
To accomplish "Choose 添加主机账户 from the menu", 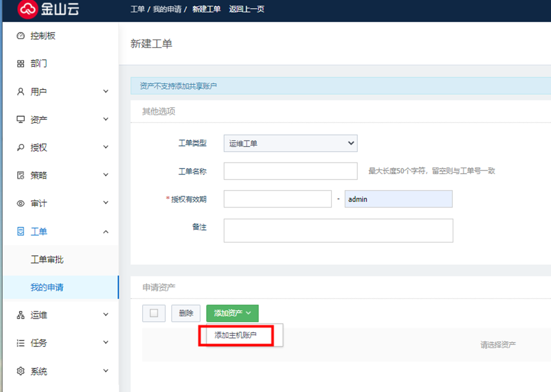I will (x=235, y=335).
